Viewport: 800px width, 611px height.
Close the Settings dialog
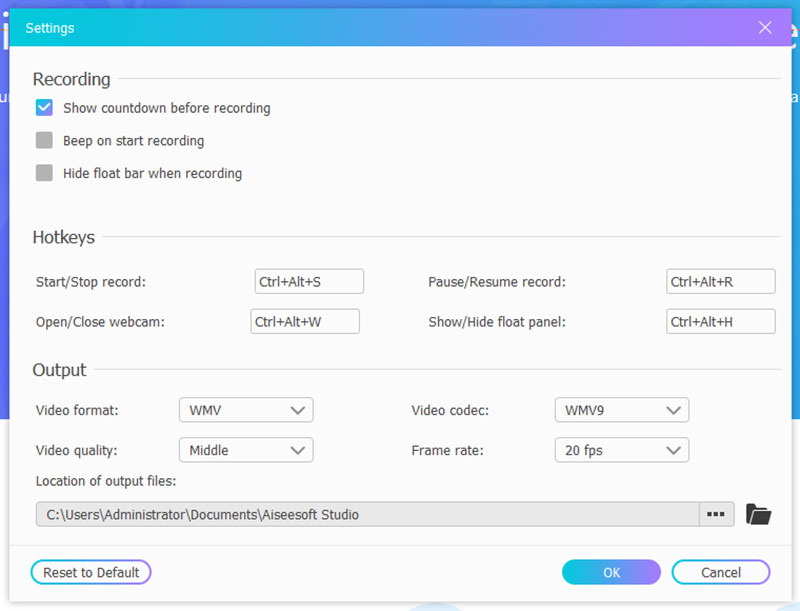pyautogui.click(x=765, y=28)
